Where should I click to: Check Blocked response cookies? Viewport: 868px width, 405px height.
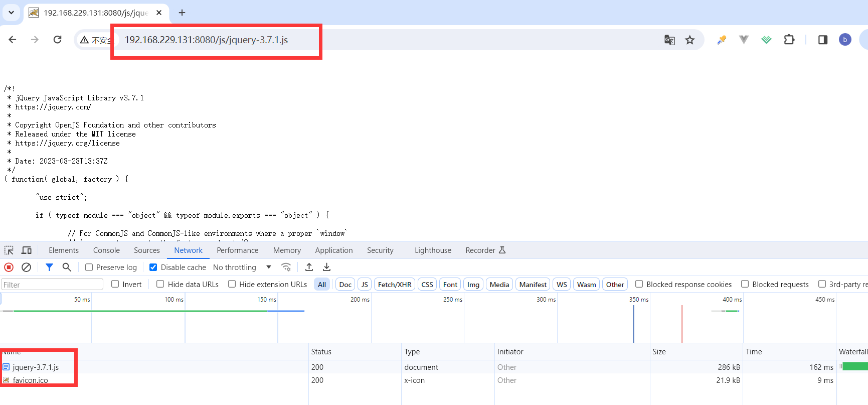[x=639, y=284]
